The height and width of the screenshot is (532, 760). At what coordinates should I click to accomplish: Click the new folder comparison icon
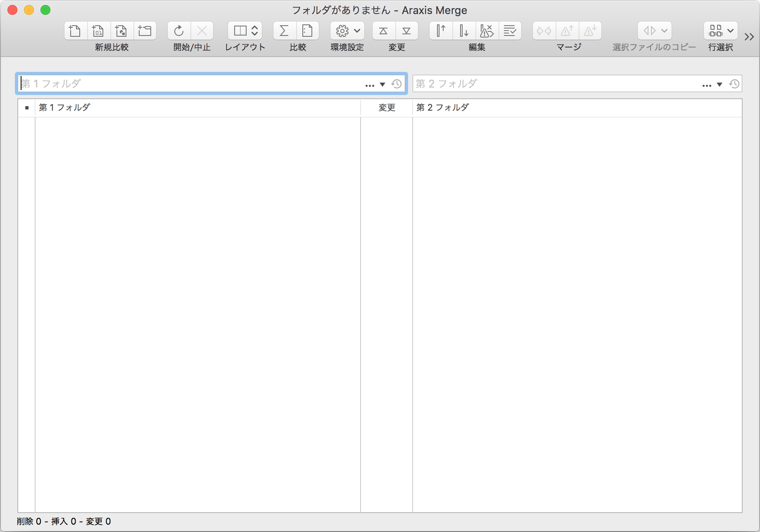point(145,31)
